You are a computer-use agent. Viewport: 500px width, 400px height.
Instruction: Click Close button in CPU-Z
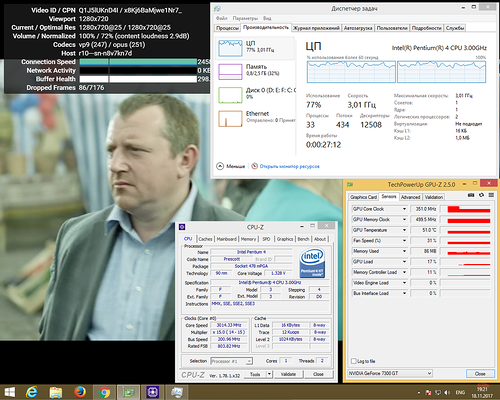coord(318,374)
